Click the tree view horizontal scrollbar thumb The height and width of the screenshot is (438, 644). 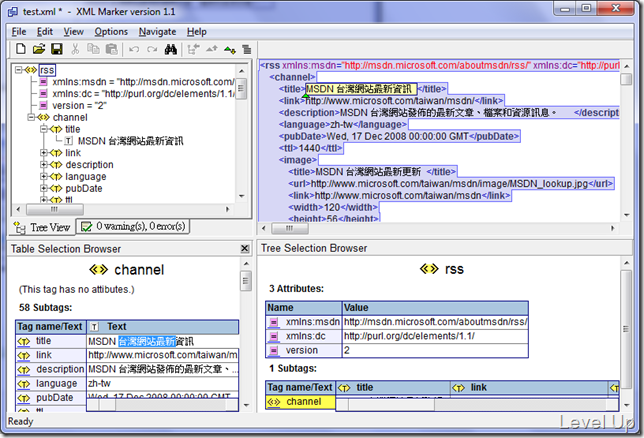pos(54,209)
